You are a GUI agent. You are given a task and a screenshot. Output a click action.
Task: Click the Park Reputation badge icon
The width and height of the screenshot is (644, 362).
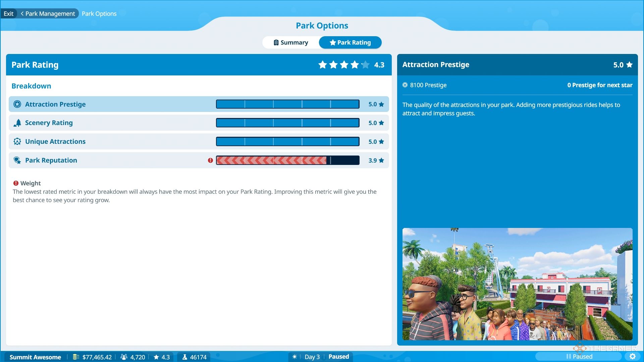click(18, 160)
